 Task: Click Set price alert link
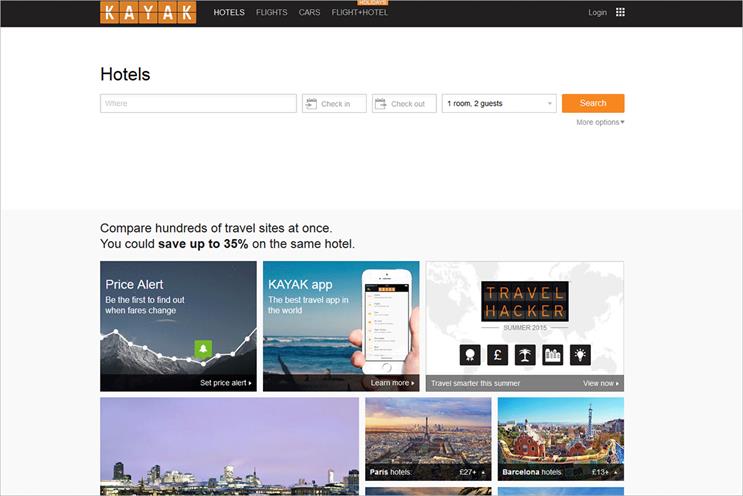point(226,383)
